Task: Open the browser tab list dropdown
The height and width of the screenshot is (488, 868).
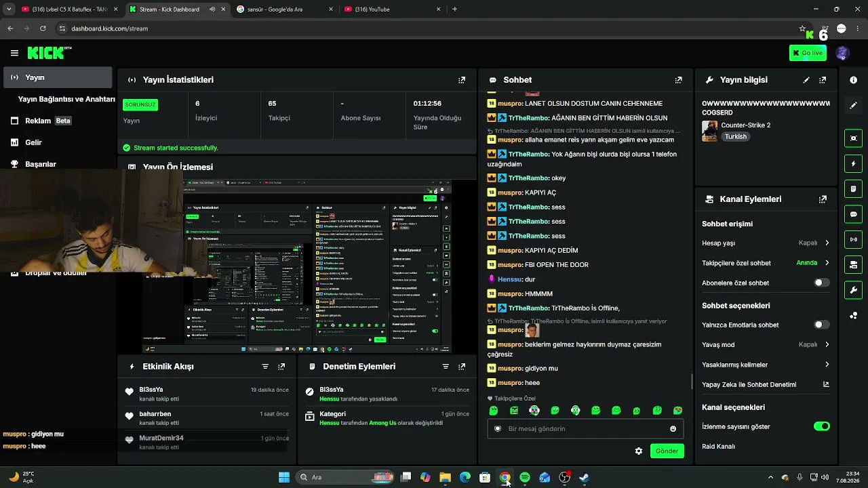Action: 9,9
